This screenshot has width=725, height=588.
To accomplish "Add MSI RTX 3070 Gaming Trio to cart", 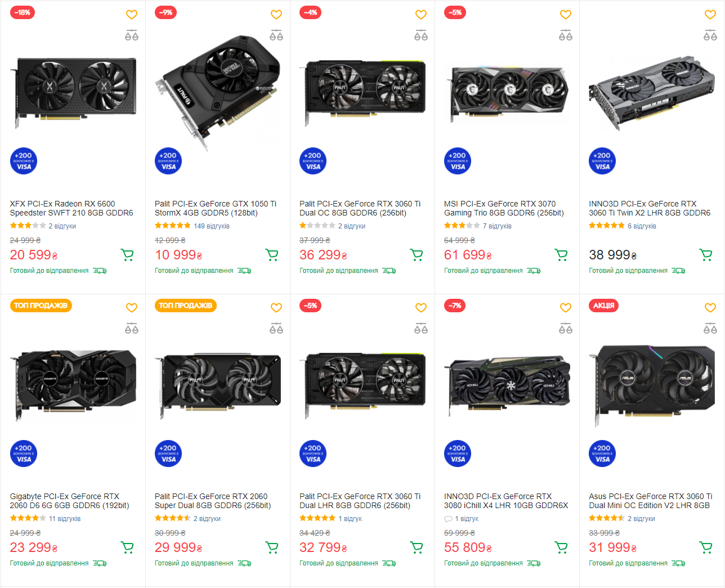I will pyautogui.click(x=561, y=255).
